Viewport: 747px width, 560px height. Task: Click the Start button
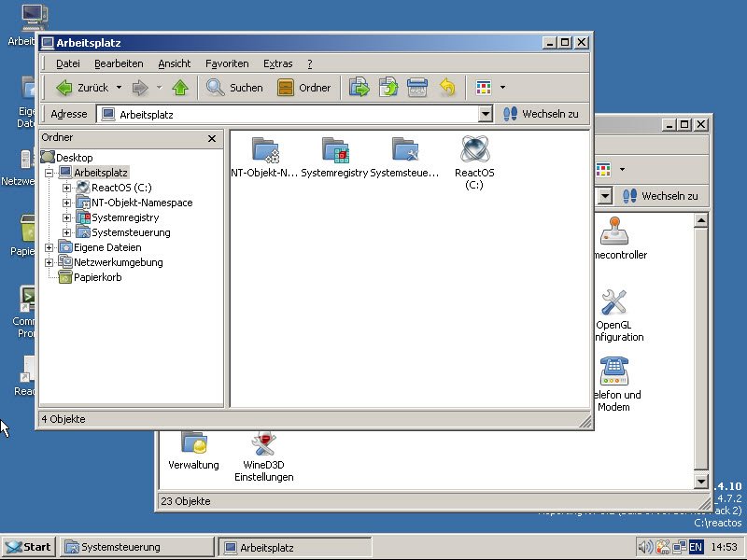coord(28,547)
